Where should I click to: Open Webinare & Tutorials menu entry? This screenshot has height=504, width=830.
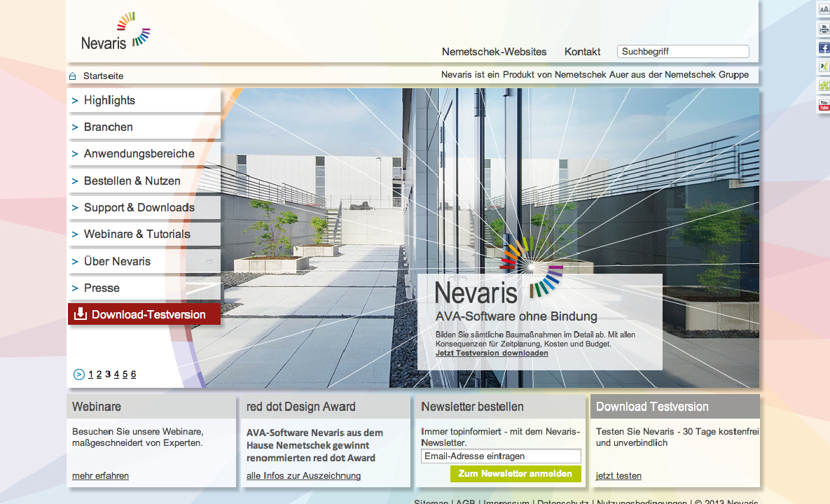144,234
